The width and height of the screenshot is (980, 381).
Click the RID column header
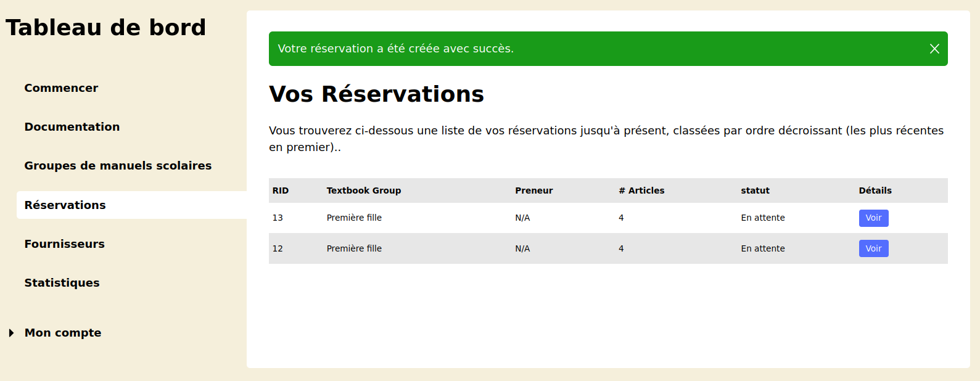click(281, 190)
